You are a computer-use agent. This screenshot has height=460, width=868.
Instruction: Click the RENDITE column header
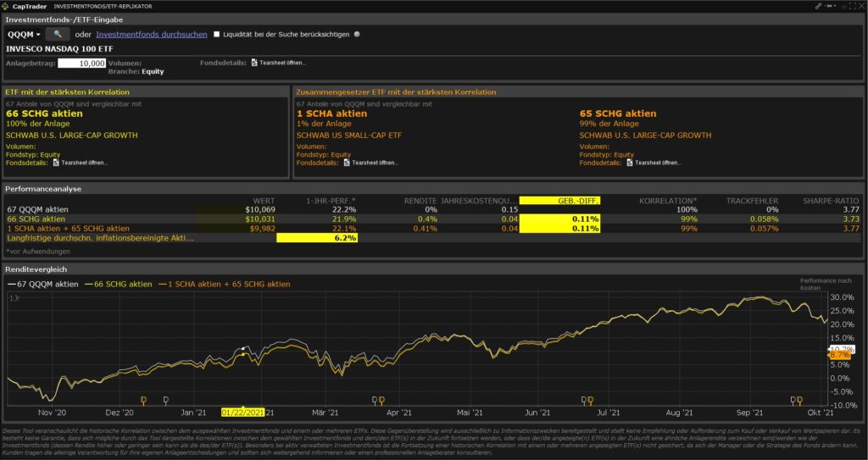coord(420,201)
